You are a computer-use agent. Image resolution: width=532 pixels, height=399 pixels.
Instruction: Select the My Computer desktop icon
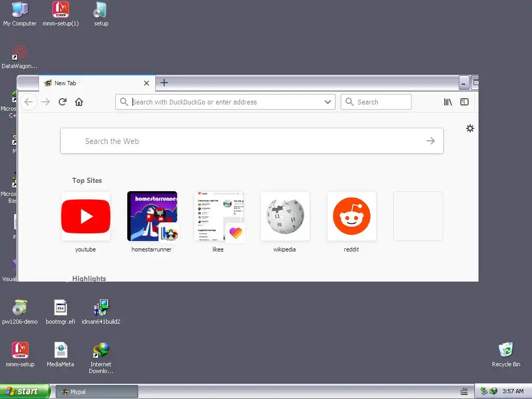(20, 14)
